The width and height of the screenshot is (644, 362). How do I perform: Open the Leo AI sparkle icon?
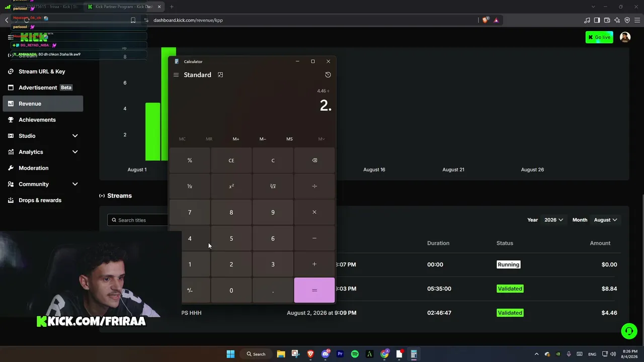(617, 20)
